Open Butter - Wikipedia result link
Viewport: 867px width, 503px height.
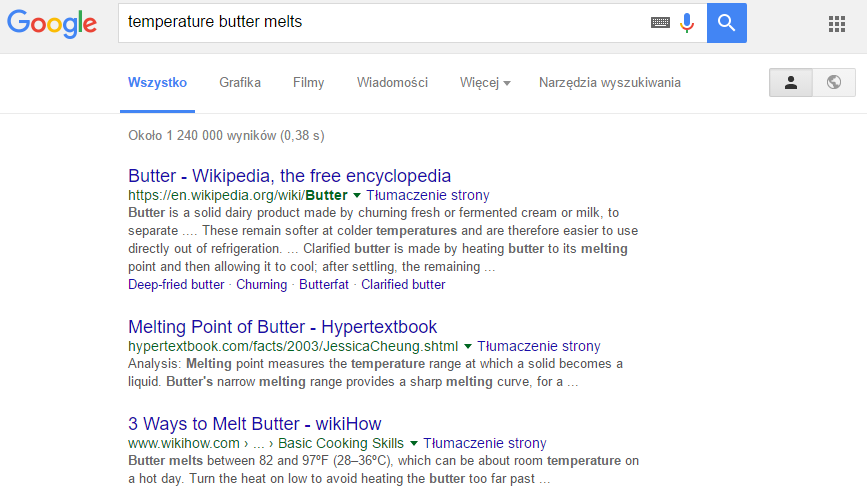289,176
